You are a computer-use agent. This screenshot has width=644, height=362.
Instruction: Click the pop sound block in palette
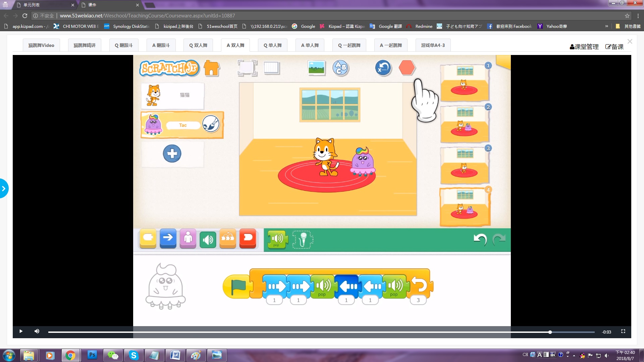277,239
